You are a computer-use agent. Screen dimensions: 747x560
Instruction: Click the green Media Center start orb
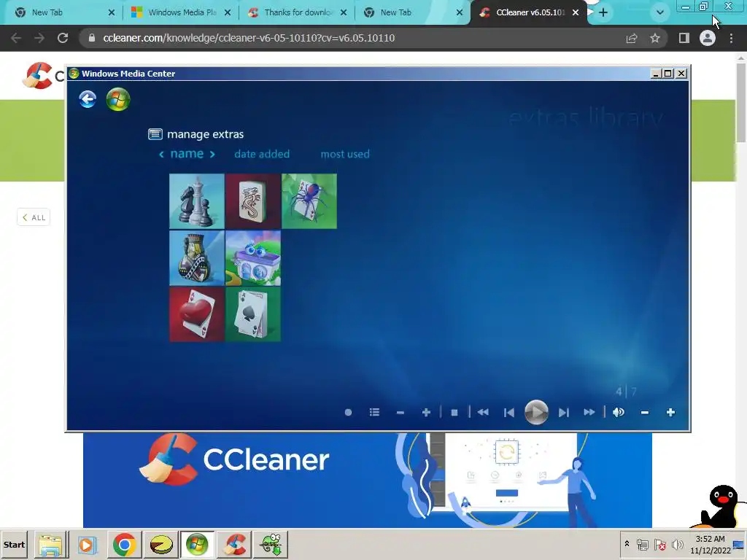click(118, 99)
